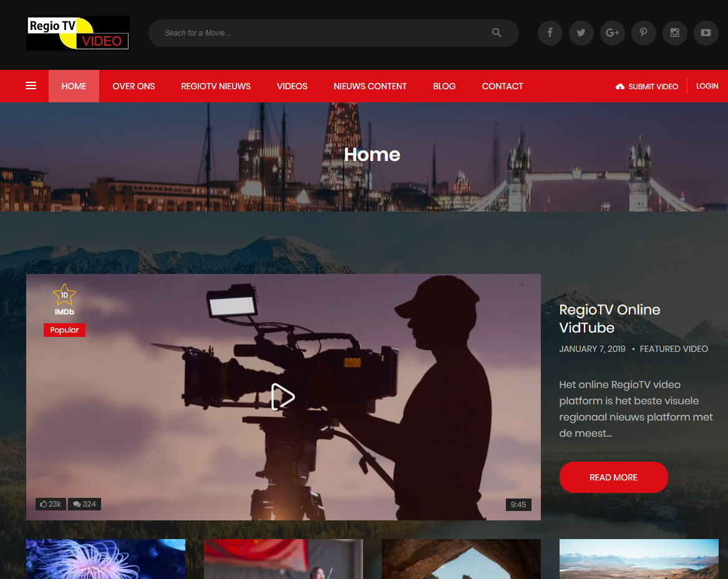Click the Home page heading

[372, 155]
